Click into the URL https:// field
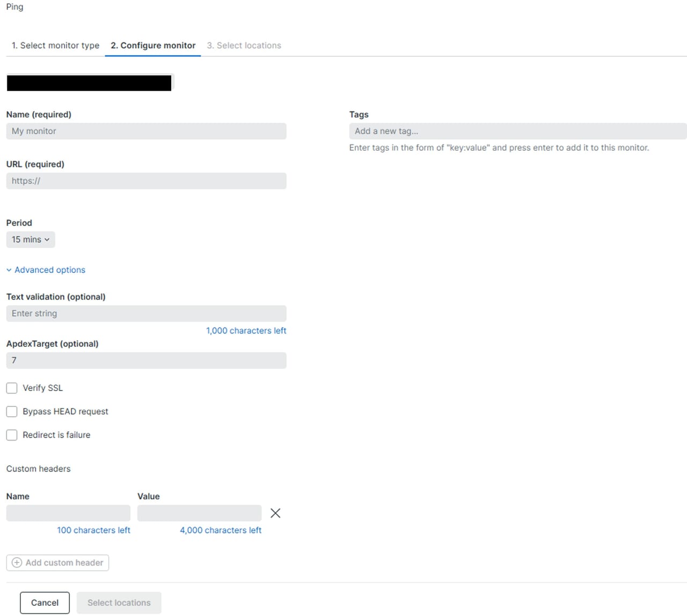 coord(146,180)
